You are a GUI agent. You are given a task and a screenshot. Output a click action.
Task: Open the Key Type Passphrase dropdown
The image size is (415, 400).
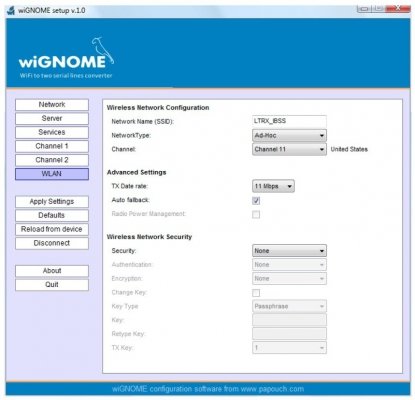[289, 306]
